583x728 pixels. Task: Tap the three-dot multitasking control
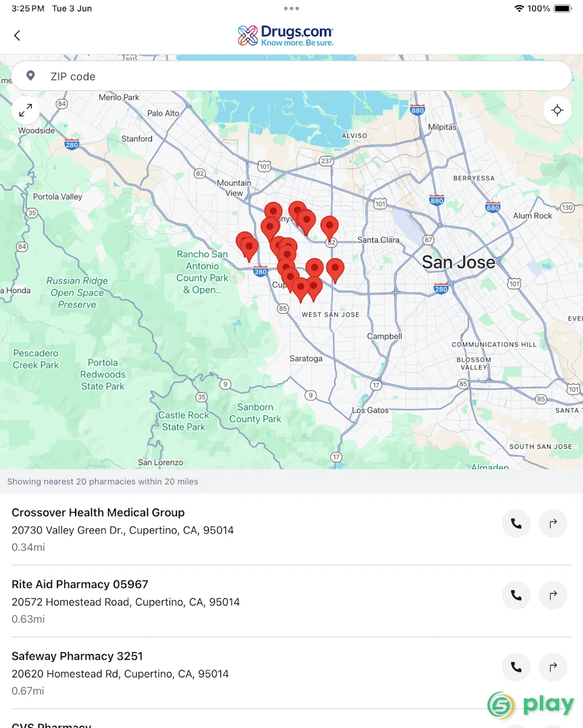pos(291,9)
